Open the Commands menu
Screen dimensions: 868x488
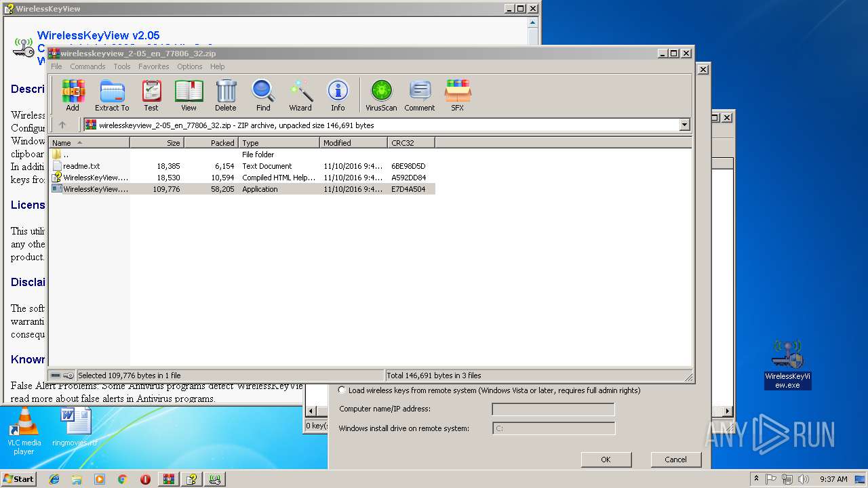point(87,66)
